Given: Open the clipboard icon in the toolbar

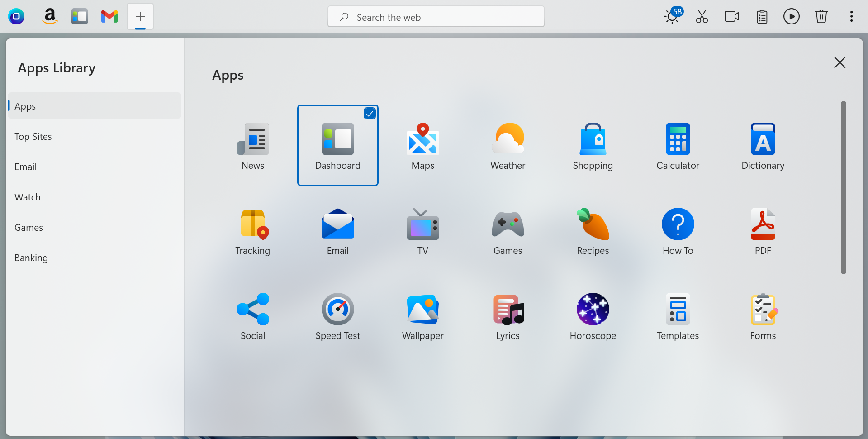Looking at the screenshot, I should pyautogui.click(x=762, y=16).
